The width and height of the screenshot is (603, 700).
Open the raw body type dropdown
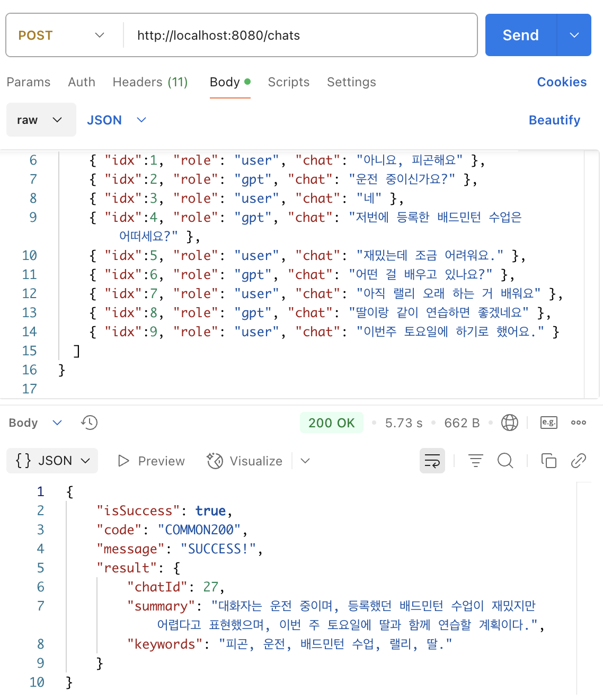tap(41, 120)
